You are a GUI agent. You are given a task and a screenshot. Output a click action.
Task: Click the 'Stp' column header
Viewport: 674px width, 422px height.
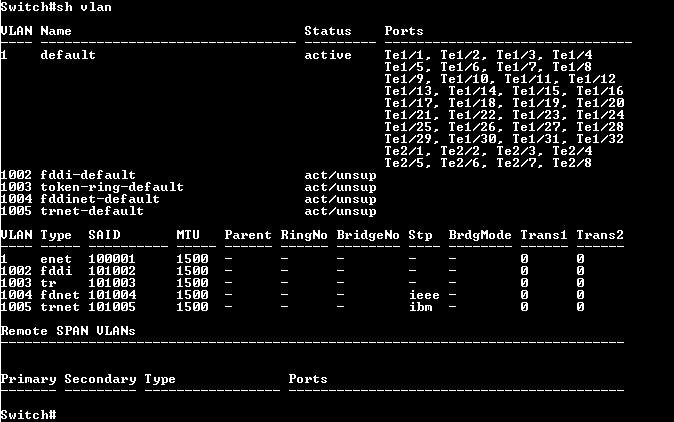pos(420,235)
